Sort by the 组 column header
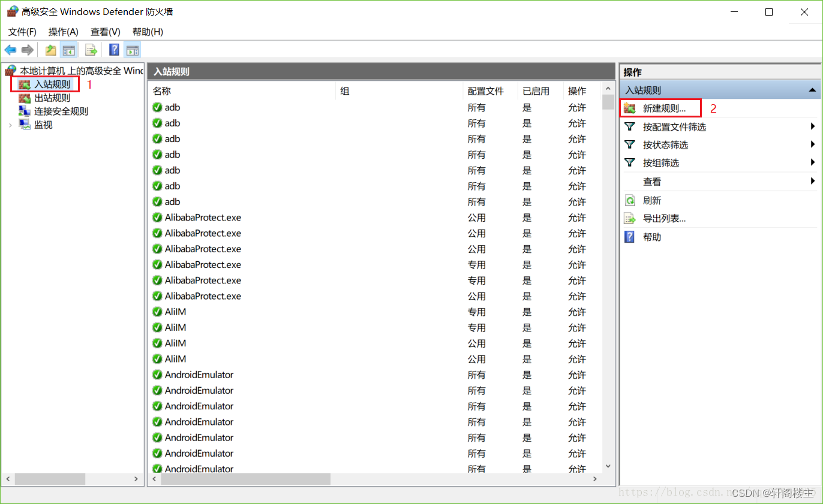The height and width of the screenshot is (504, 823). pyautogui.click(x=400, y=91)
